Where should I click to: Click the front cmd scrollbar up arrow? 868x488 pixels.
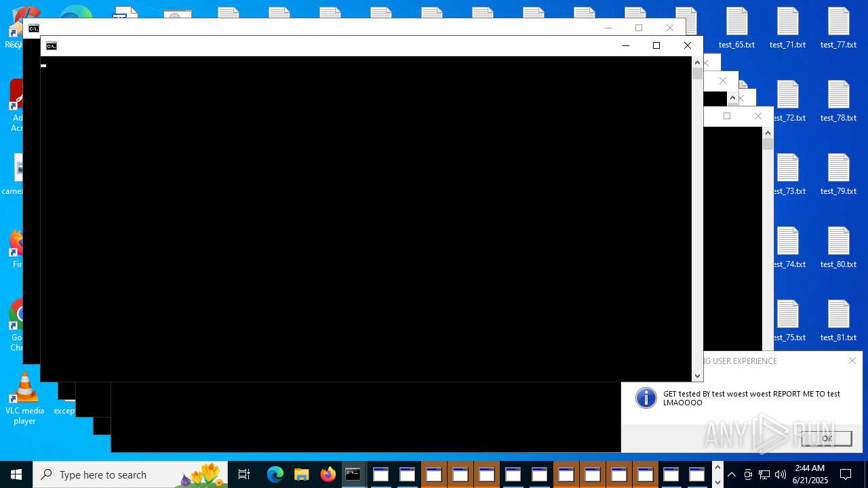coord(697,62)
